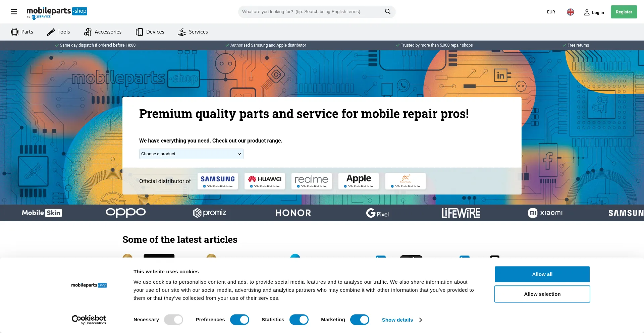This screenshot has width=644, height=333.
Task: Click the Tools screwdriver icon
Action: [x=51, y=32]
